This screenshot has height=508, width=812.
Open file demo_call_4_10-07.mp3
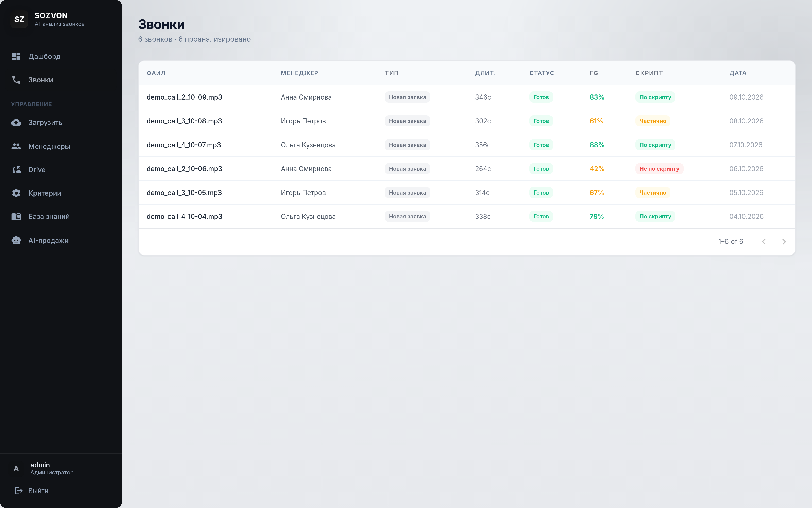183,145
